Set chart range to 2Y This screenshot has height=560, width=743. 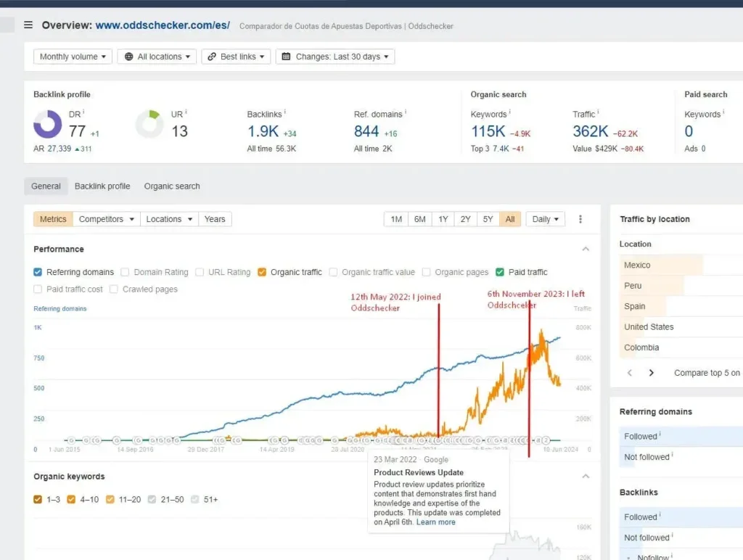[465, 219]
